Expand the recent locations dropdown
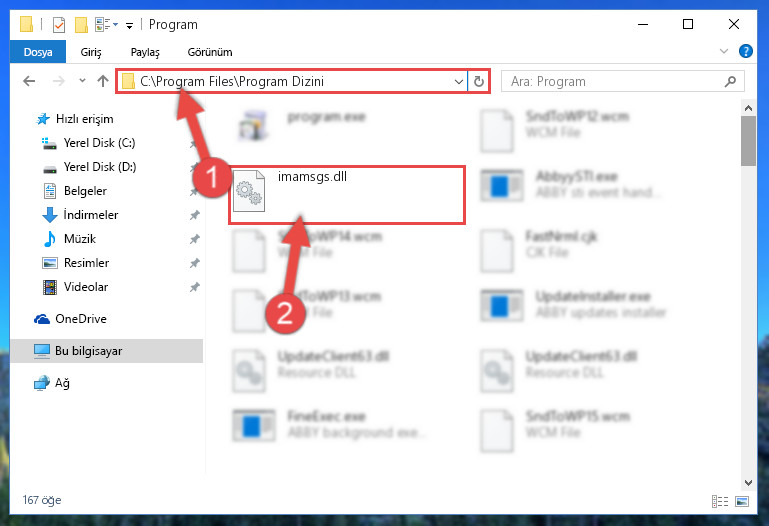This screenshot has height=526, width=769. coord(82,81)
